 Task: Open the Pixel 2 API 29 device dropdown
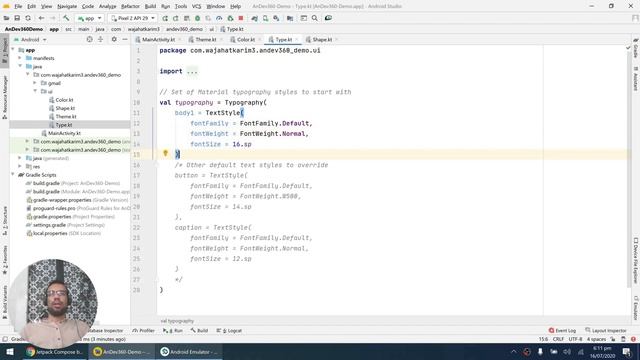click(133, 18)
